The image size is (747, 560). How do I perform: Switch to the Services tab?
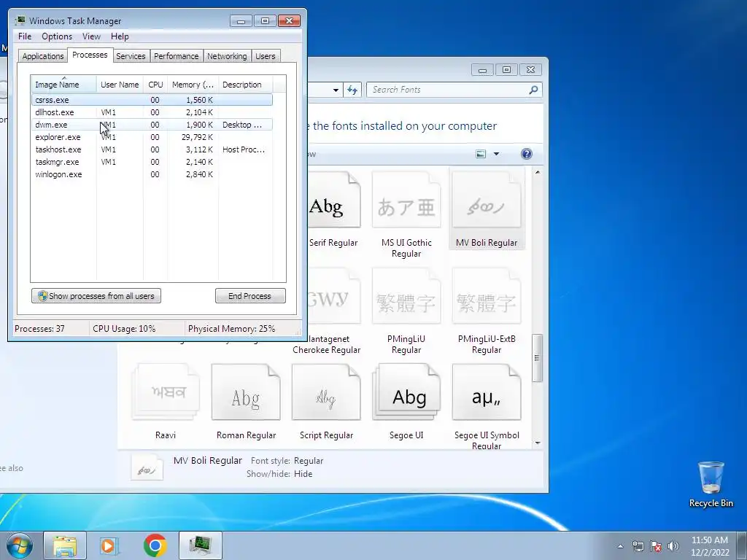[131, 55]
